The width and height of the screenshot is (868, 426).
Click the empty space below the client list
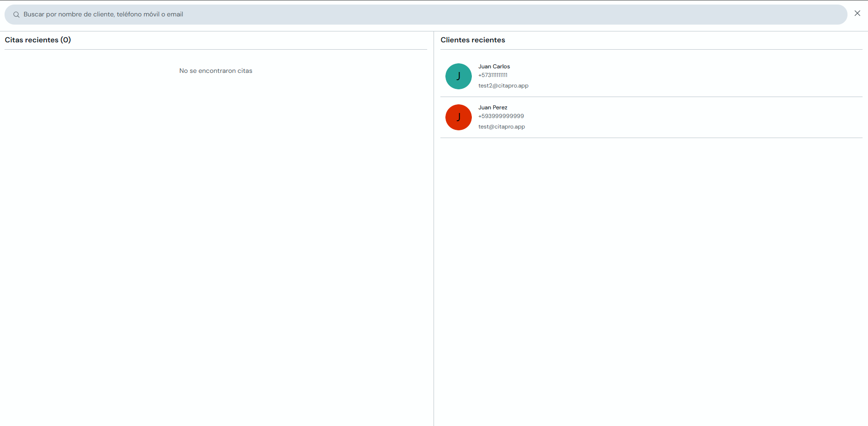pos(651,282)
